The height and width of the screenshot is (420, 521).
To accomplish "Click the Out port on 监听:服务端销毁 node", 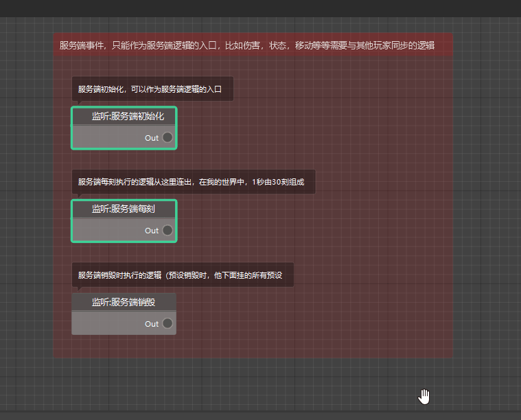I will click(167, 323).
